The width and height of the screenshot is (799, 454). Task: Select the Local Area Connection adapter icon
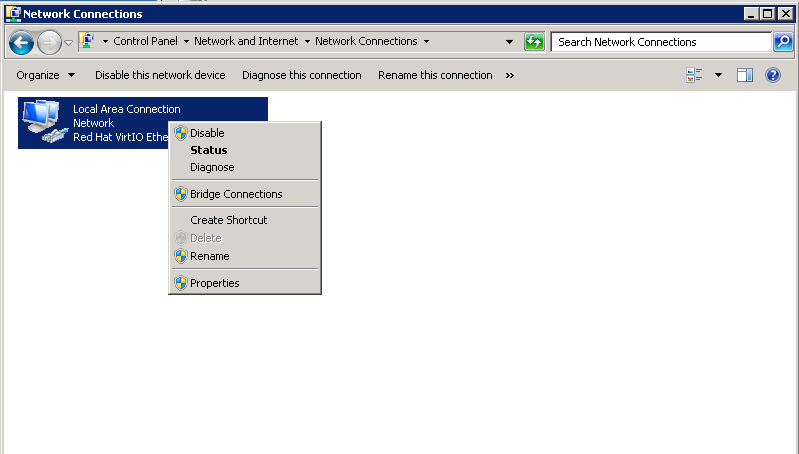point(44,123)
